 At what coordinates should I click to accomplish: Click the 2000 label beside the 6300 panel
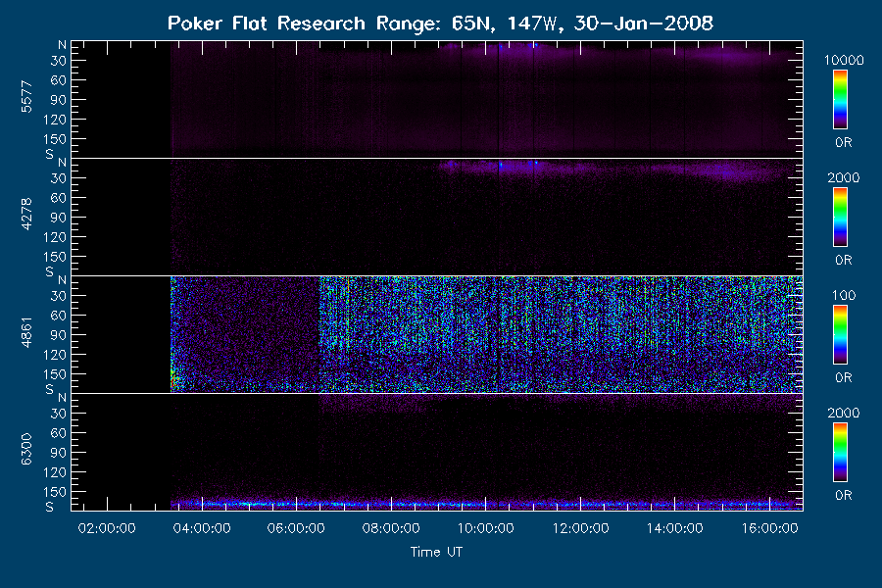[844, 413]
